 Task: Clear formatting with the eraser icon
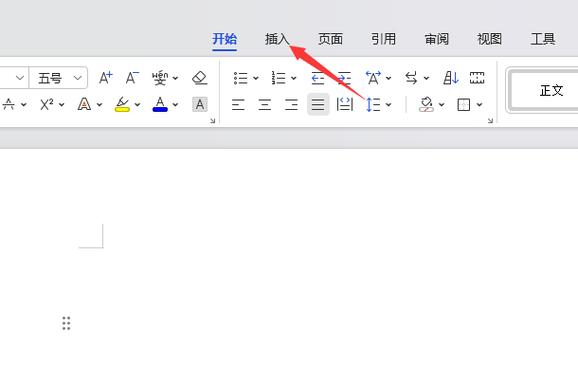point(199,78)
